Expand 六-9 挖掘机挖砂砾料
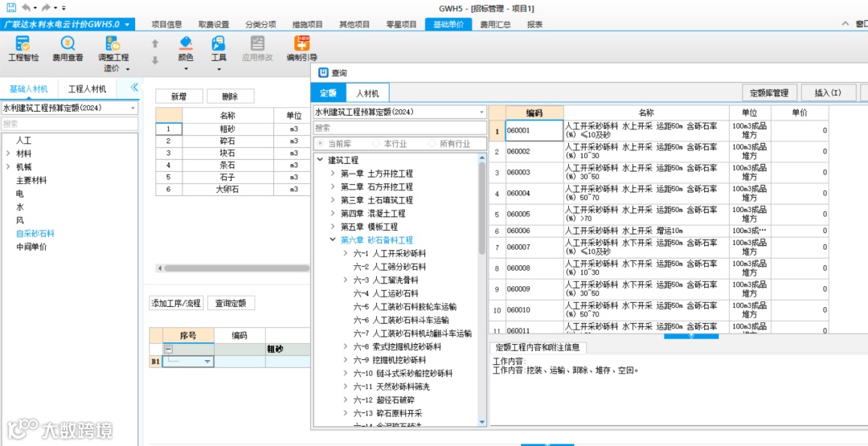Screen dimensions: 868x446 point(346,360)
